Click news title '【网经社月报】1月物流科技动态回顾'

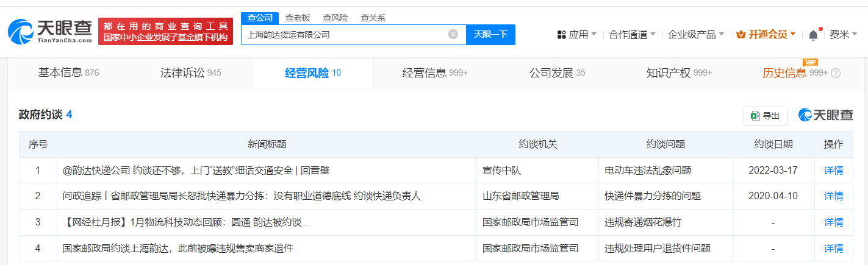[x=185, y=222]
